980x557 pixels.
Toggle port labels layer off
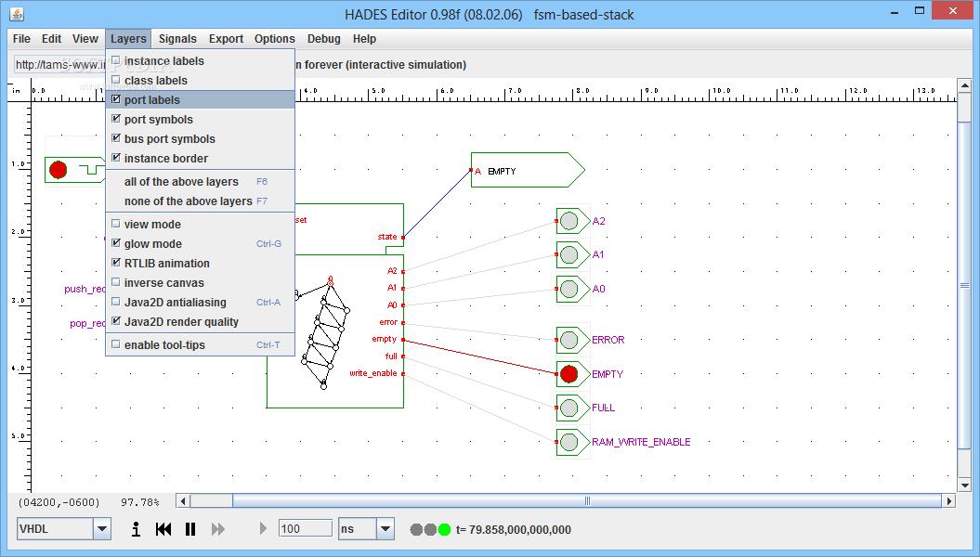click(x=200, y=100)
